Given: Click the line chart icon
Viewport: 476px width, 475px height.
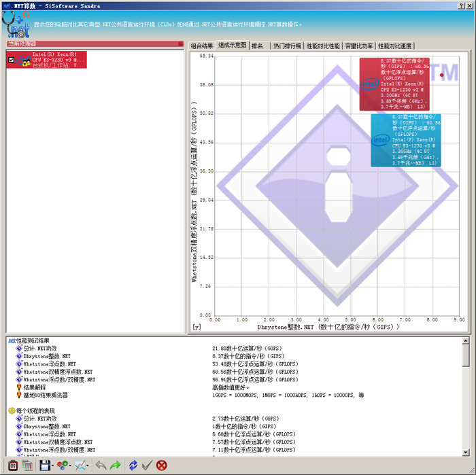Looking at the screenshot, I should tap(80, 465).
